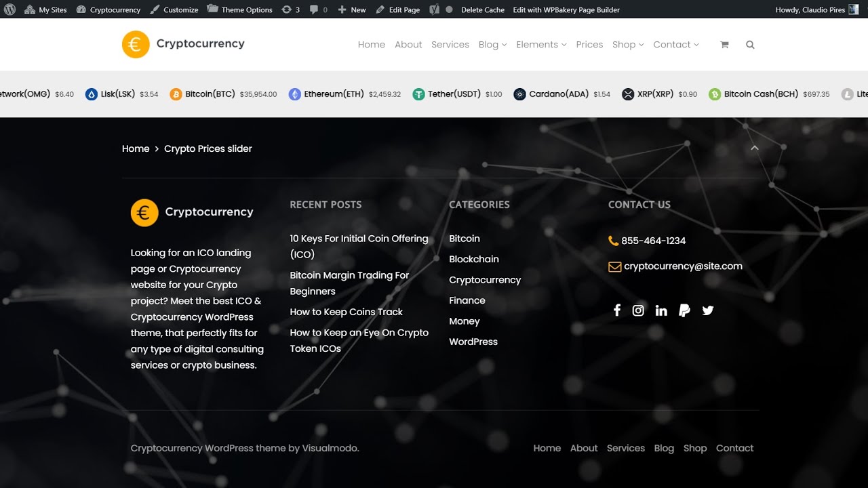Screen dimensions: 868x488
Task: Open the WordPress logo menu
Action: [x=9, y=9]
